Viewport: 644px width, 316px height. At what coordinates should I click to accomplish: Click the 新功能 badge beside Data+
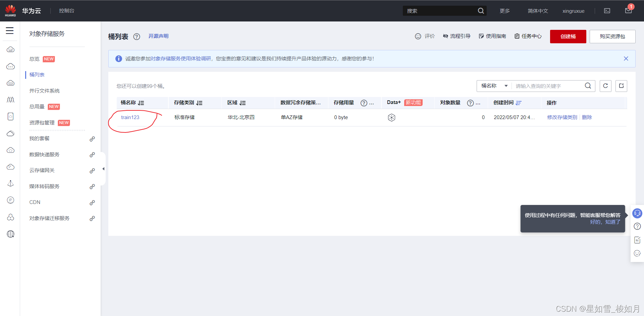[x=413, y=103]
